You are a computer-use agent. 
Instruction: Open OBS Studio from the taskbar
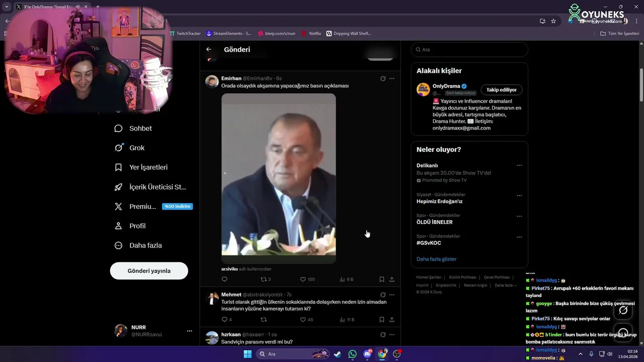tap(396, 354)
